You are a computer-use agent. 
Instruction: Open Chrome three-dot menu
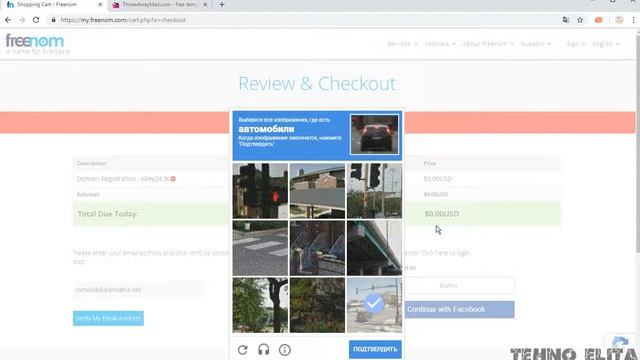click(633, 20)
